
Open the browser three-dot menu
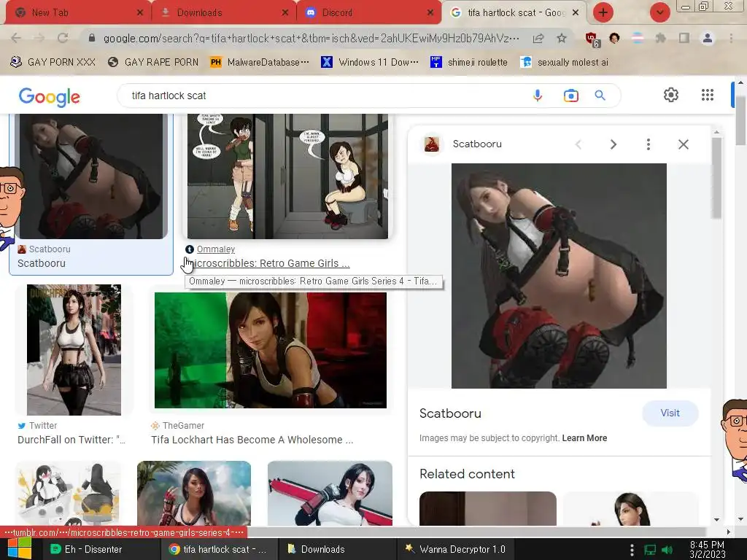[731, 38]
